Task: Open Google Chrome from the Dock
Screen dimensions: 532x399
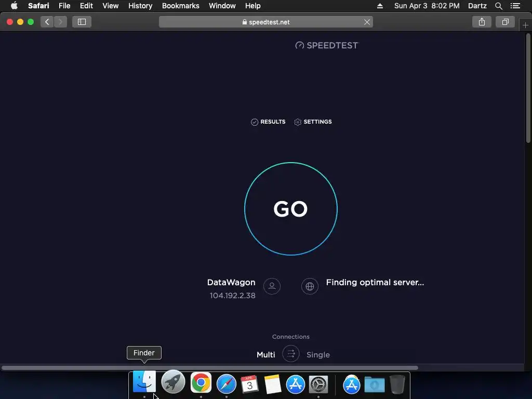Action: pos(201,383)
